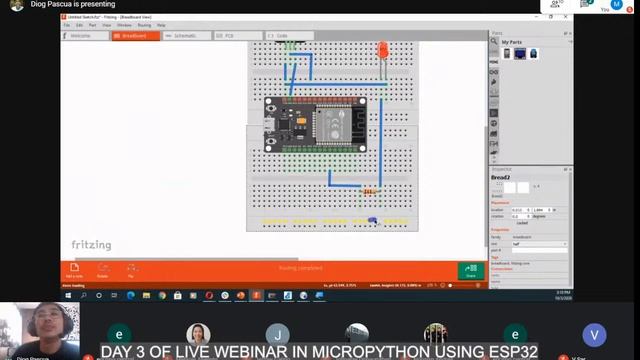Select the red LED on the breadboard
Screen dimensions: 640x360
[382, 51]
